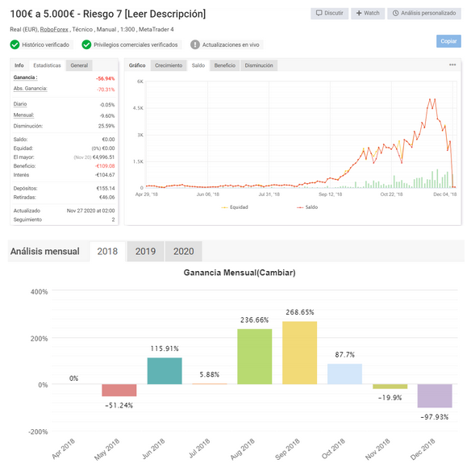Follow the RoboForex broker link
This screenshot has height=476, width=471.
(54, 29)
